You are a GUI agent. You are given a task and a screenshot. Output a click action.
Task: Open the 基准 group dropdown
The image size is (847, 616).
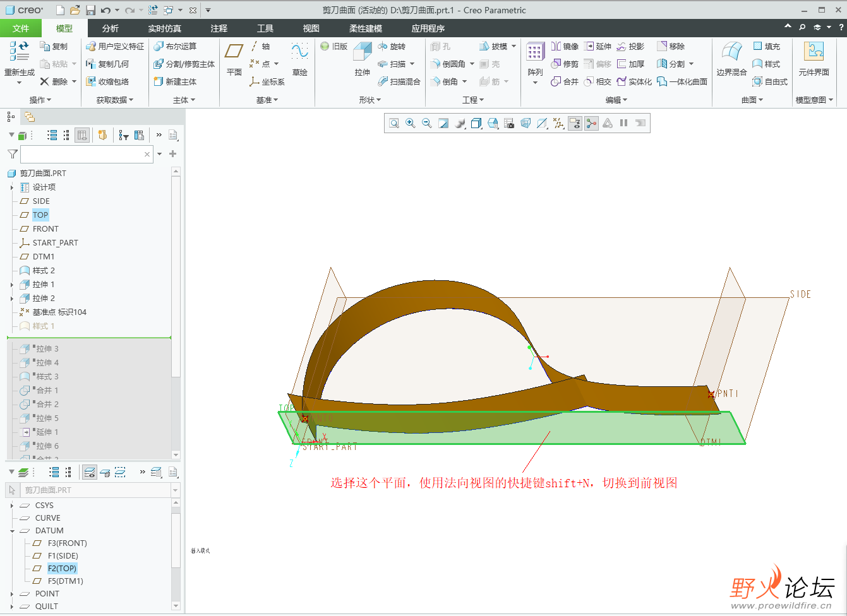[267, 100]
